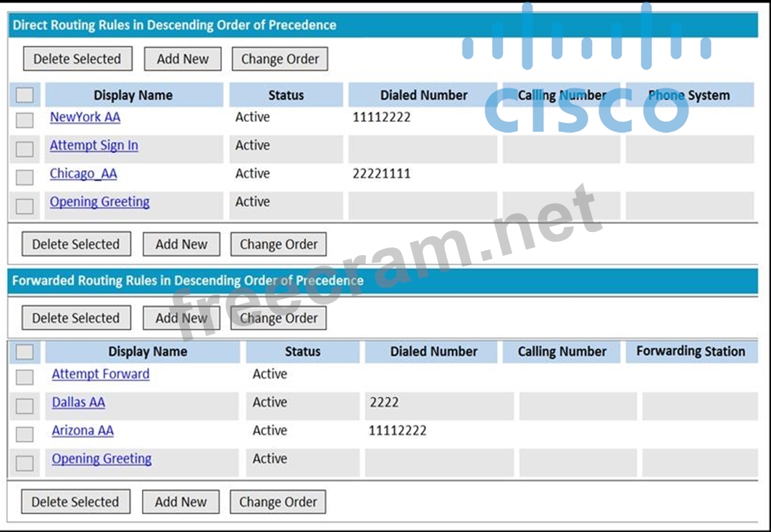771x532 pixels.
Task: Open the Dallas AA forwarded rule
Action: 78,402
